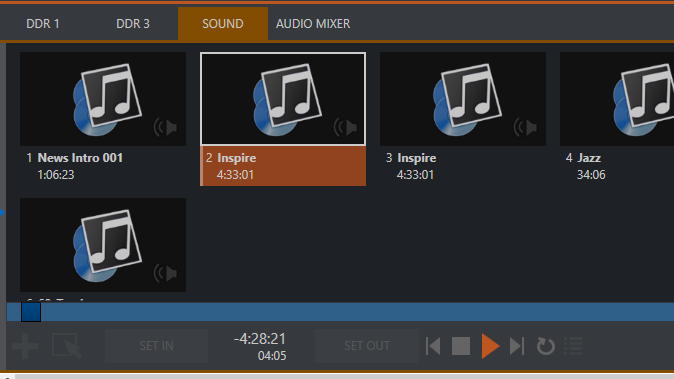
Task: Click the 34:06 duration under Jazz
Action: coord(591,175)
